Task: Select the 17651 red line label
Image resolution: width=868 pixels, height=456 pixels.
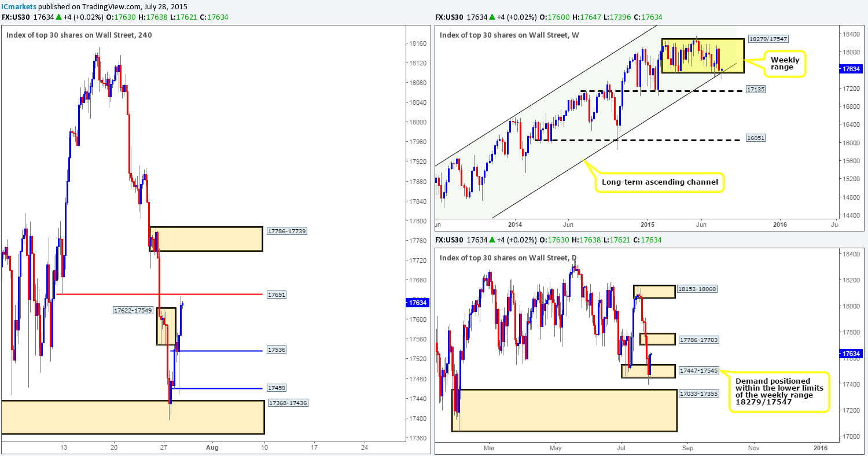Action: coord(277,295)
